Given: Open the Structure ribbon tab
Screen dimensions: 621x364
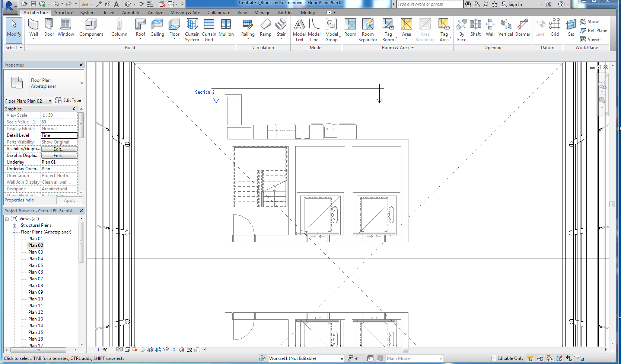Looking at the screenshot, I should click(x=64, y=13).
